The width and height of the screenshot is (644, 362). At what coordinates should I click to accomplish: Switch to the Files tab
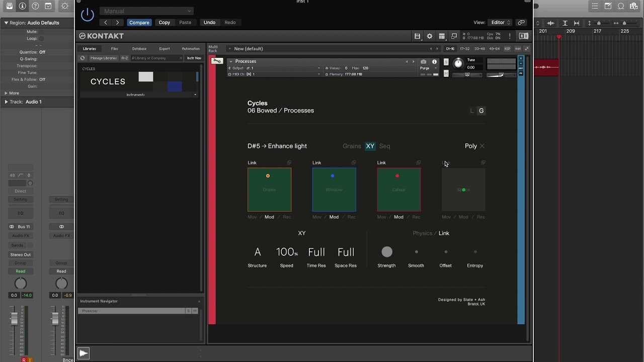coord(115,49)
